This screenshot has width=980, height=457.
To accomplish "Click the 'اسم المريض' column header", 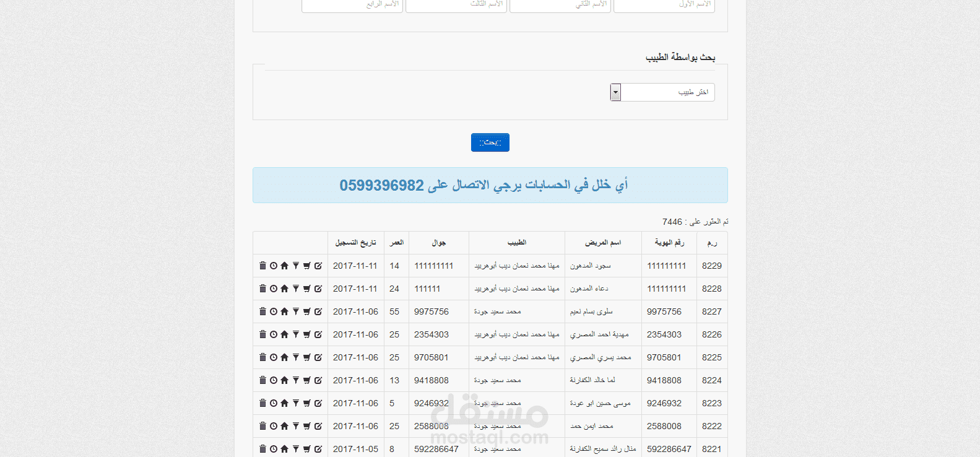I will [603, 243].
